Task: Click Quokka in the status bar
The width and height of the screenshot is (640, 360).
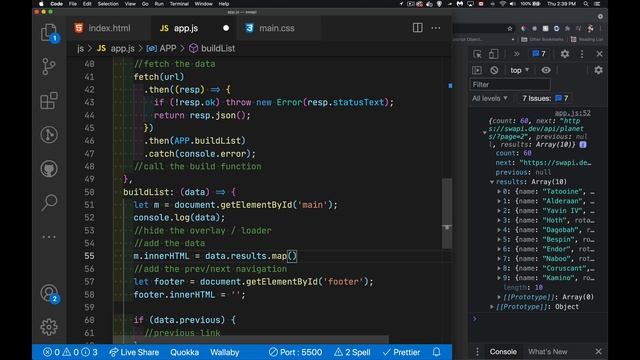Action: (184, 352)
